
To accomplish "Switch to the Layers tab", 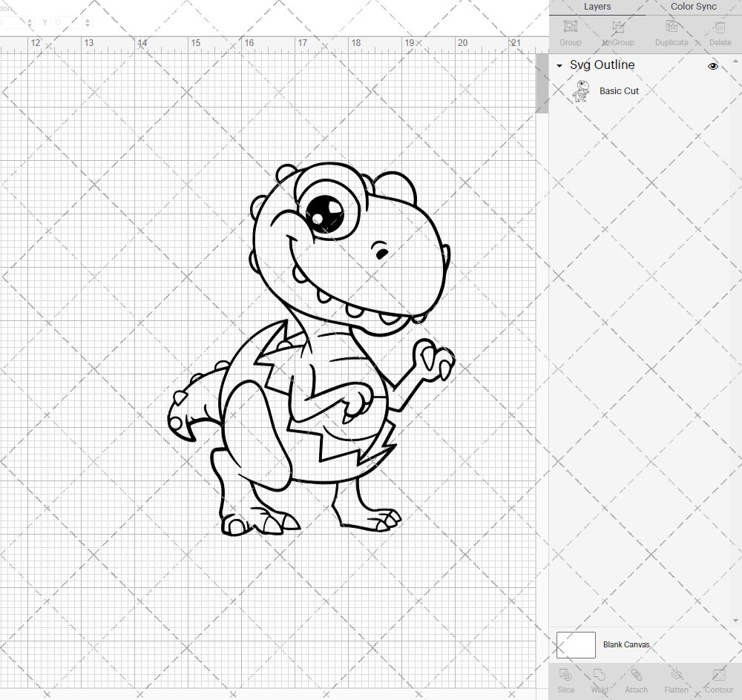I will coord(597,7).
